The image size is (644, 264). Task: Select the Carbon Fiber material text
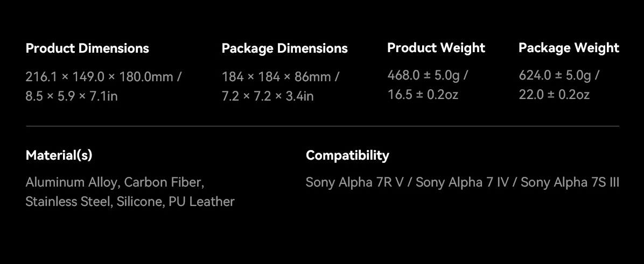[x=164, y=182]
